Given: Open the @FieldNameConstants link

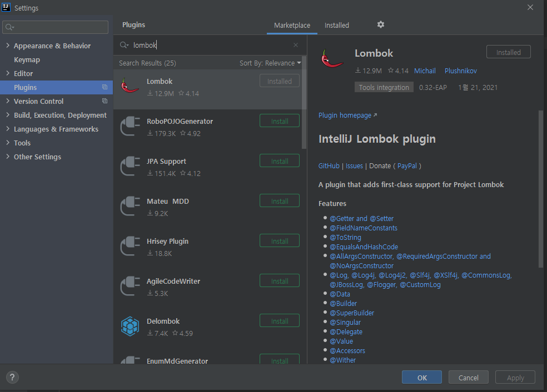Looking at the screenshot, I should [364, 228].
